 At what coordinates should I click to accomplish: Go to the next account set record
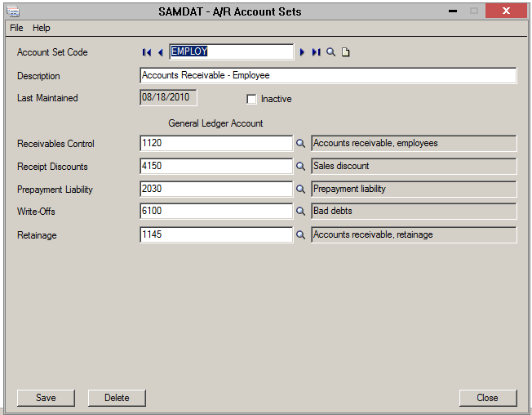pyautogui.click(x=302, y=52)
